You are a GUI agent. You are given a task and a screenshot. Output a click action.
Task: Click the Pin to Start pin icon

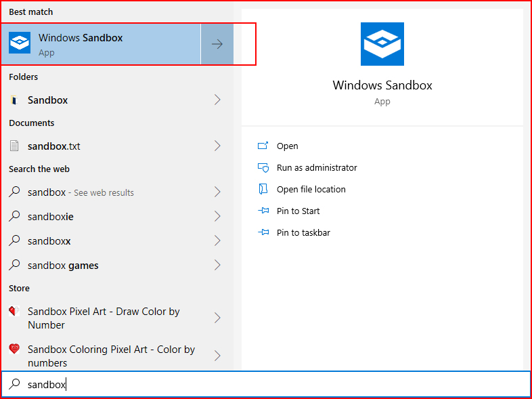263,211
